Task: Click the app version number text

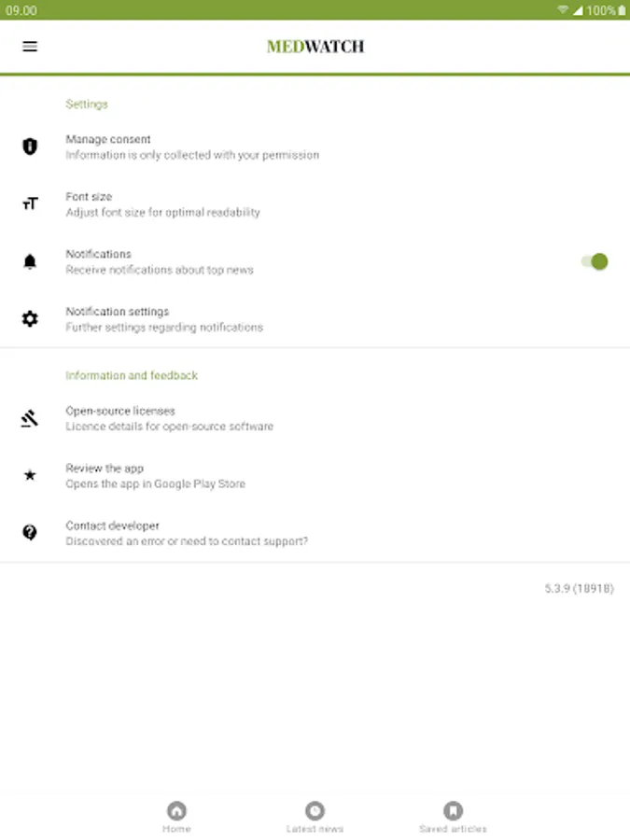Action: click(x=579, y=589)
